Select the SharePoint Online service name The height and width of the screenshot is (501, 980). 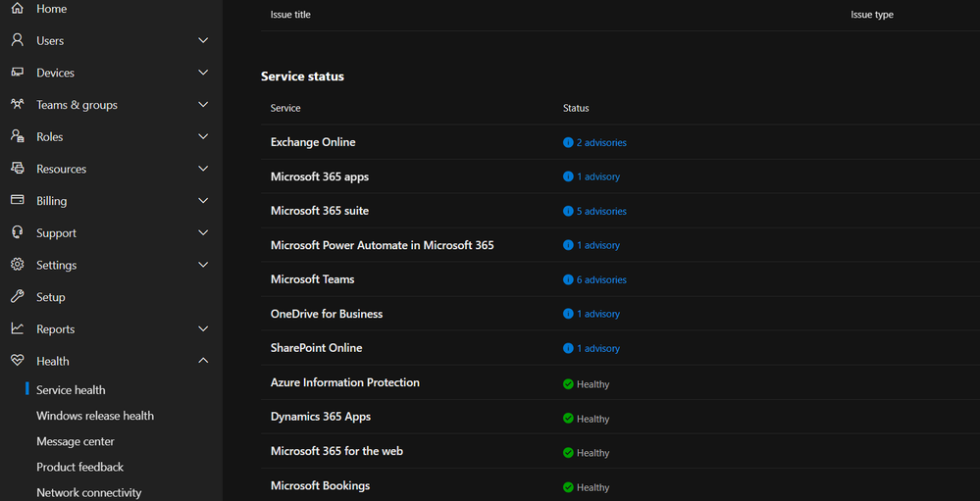[x=316, y=347]
